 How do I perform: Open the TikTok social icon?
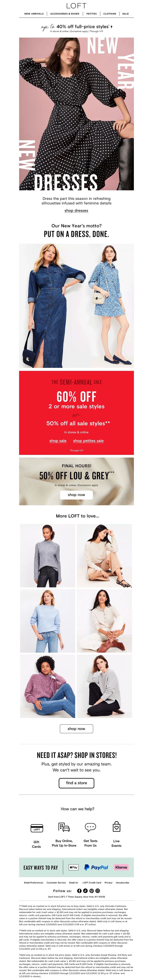[x=85, y=891]
